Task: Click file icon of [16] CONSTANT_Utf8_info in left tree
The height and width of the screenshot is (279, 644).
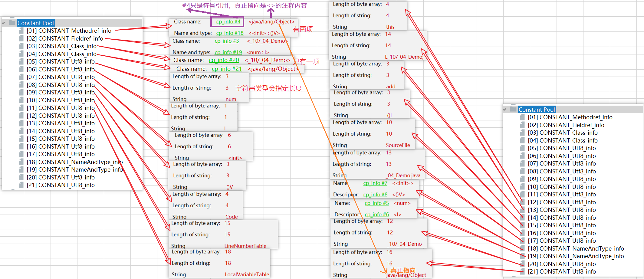Action: [x=21, y=146]
